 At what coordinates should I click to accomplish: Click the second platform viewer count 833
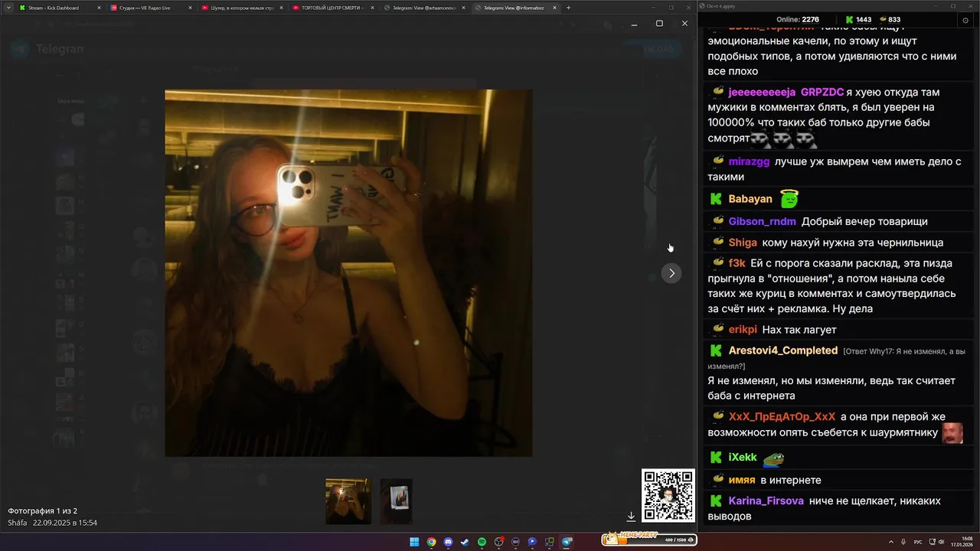pyautogui.click(x=888, y=20)
